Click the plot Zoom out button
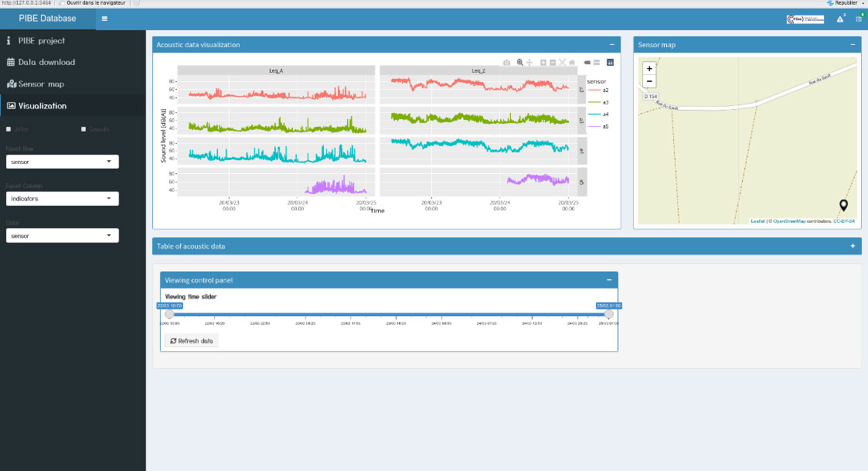 tap(553, 62)
